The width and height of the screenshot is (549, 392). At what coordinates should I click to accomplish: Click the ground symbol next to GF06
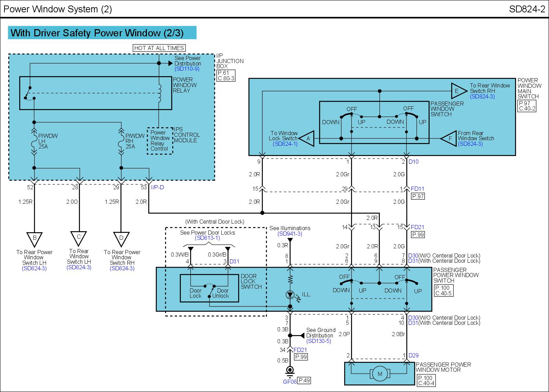[290, 370]
